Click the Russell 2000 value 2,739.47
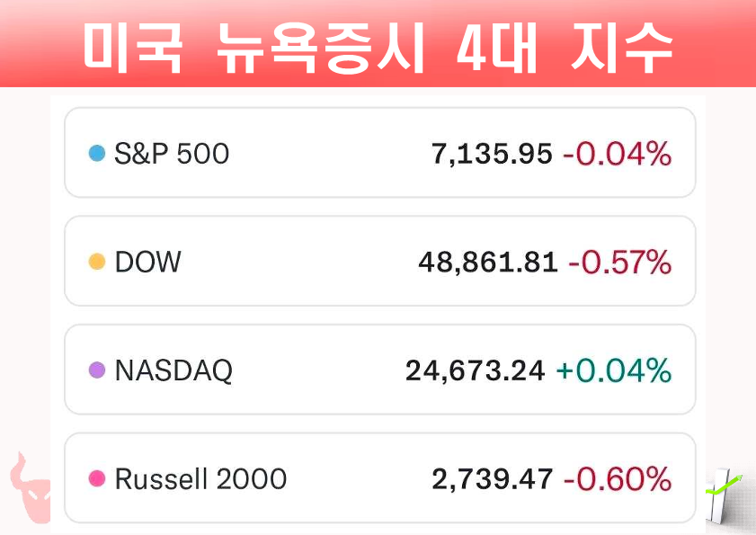 [x=492, y=478]
